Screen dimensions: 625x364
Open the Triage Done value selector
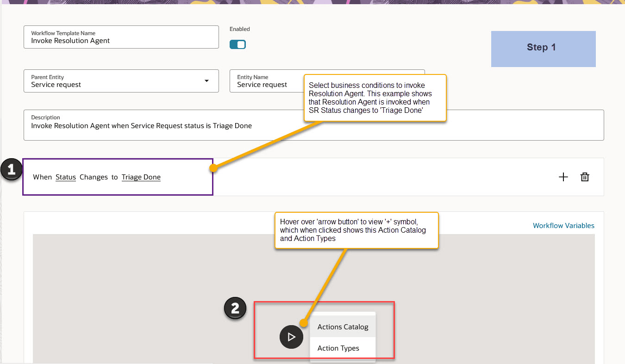coord(141,177)
